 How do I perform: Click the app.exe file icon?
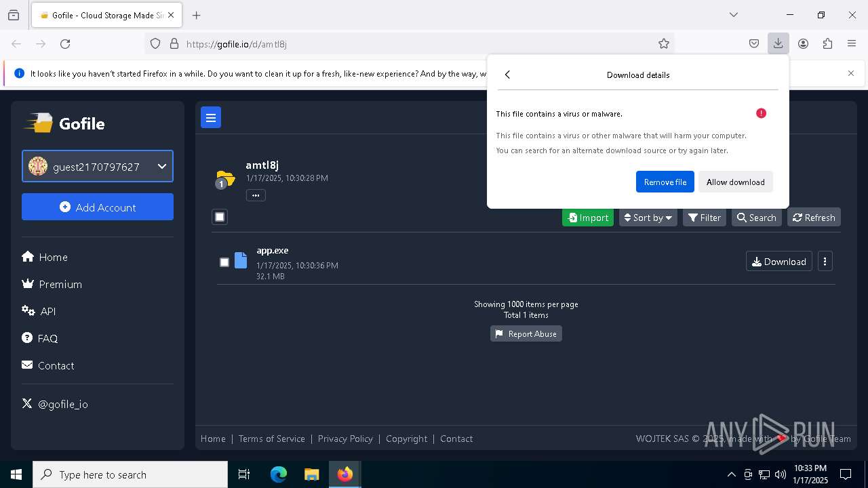pyautogui.click(x=241, y=260)
